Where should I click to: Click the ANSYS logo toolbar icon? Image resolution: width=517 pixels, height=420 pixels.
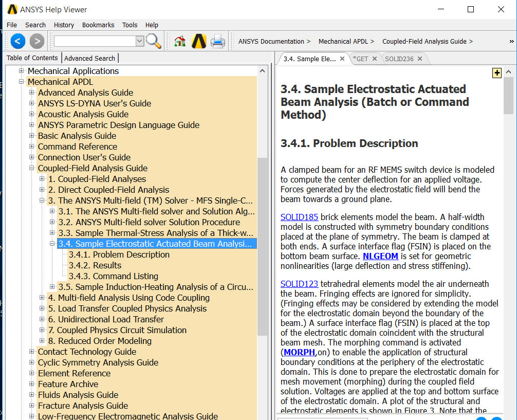point(198,41)
